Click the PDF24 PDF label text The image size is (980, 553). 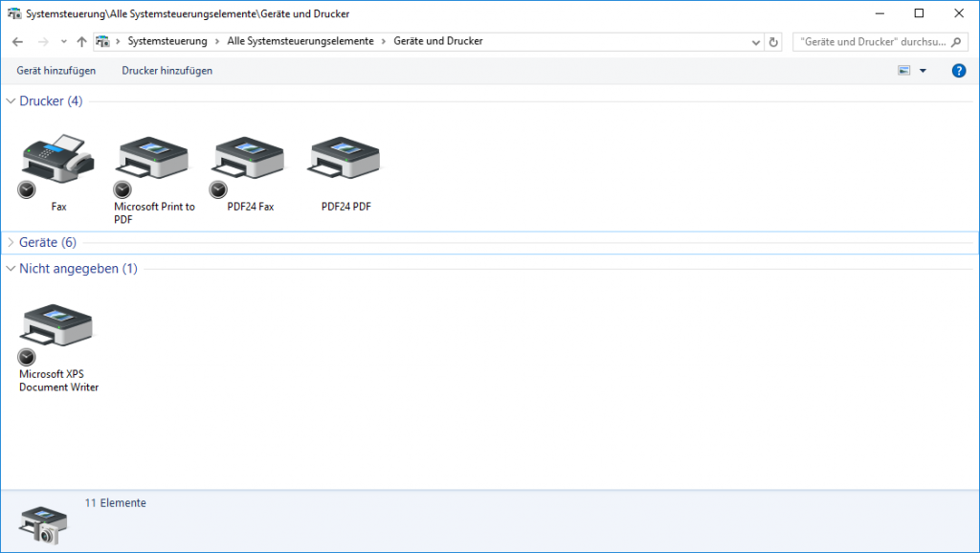[346, 207]
